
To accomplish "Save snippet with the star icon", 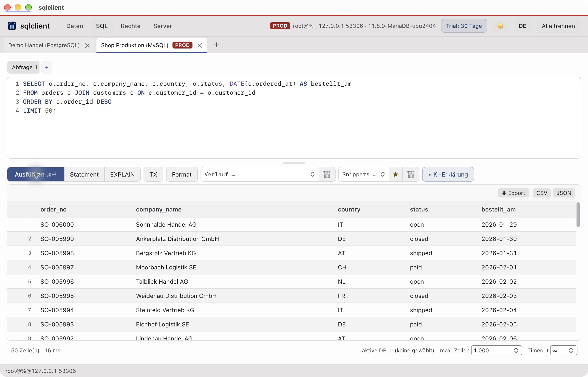I will point(396,174).
